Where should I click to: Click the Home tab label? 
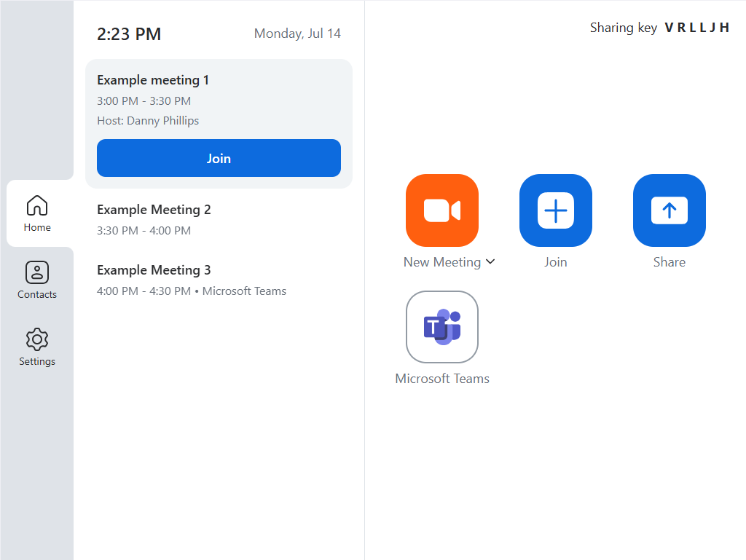[37, 227]
